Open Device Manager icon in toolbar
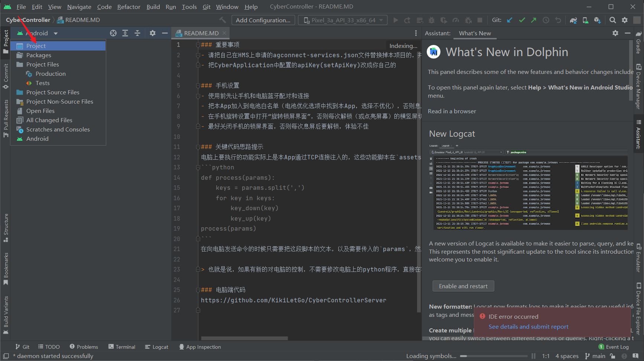Screen dimensions: 644x361 [585, 20]
